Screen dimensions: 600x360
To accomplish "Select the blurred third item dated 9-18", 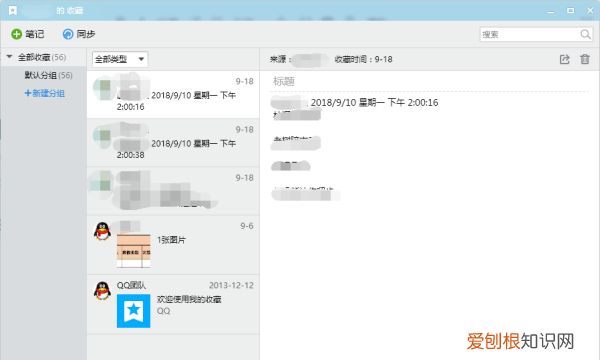I will click(x=173, y=191).
